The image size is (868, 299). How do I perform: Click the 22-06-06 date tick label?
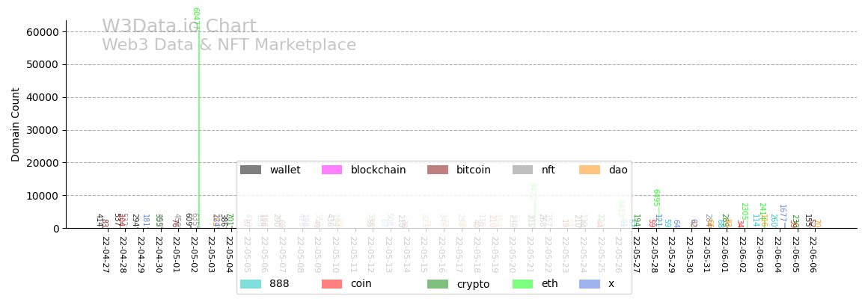tap(813, 254)
